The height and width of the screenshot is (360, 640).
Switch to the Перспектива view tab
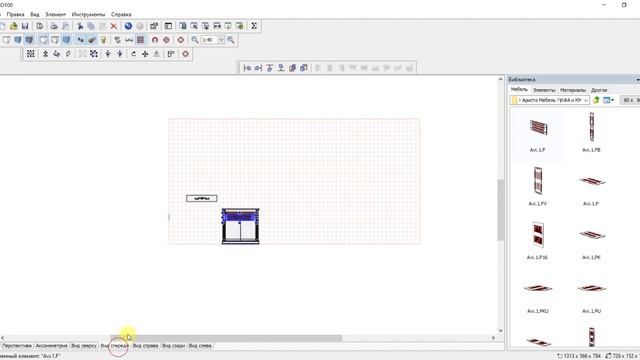pyautogui.click(x=17, y=346)
